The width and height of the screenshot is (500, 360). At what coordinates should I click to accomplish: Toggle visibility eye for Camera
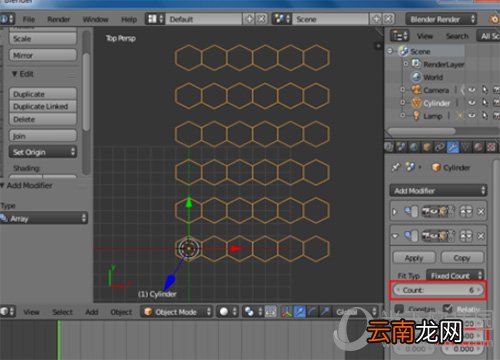[472, 90]
